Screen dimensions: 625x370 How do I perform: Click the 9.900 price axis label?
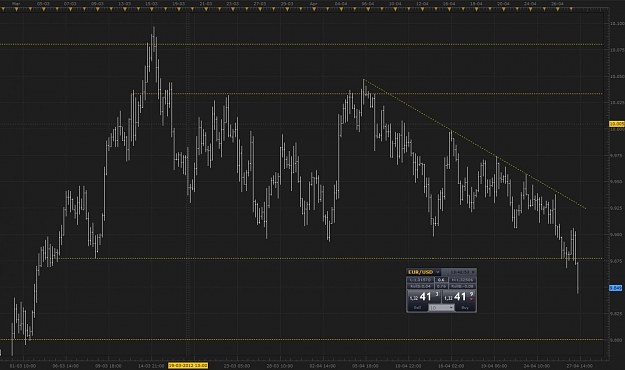pos(616,234)
